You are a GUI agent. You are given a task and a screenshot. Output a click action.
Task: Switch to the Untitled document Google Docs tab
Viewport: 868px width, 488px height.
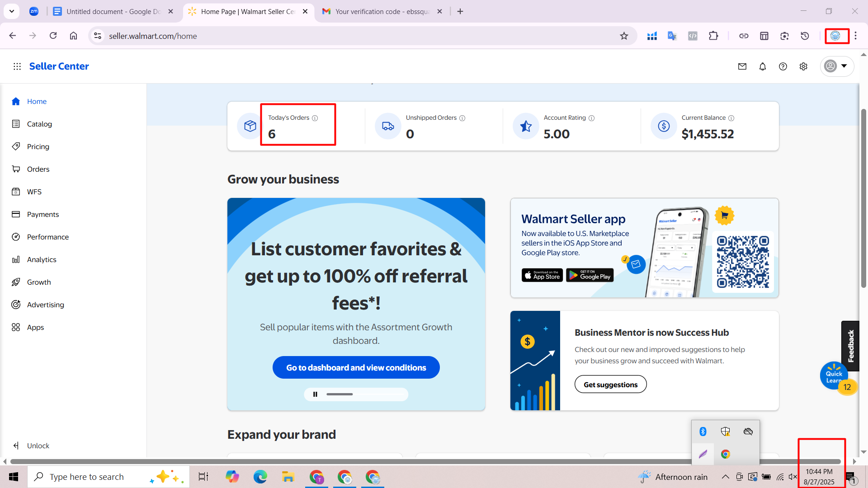point(113,11)
